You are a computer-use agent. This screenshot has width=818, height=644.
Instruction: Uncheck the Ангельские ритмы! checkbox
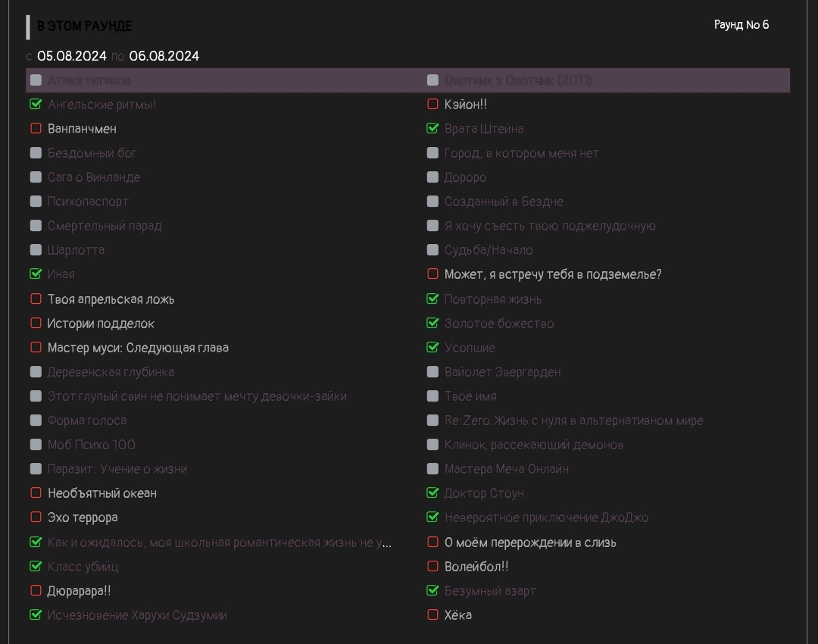36,105
